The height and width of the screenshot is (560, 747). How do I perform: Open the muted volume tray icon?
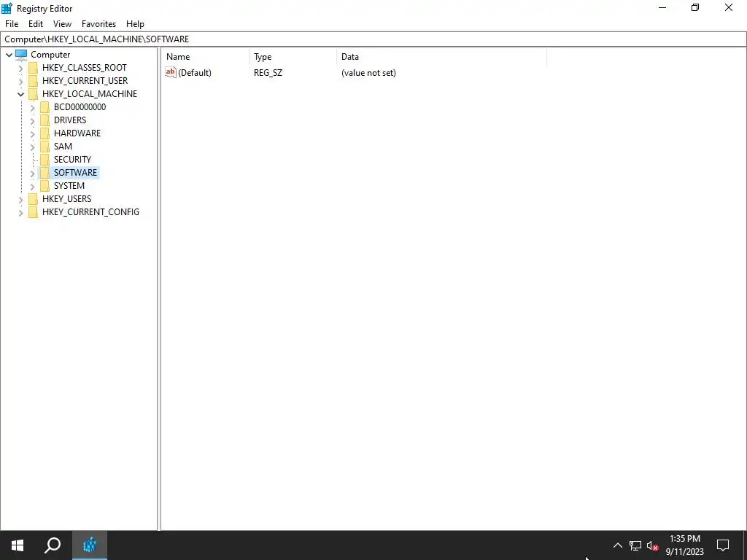(653, 545)
